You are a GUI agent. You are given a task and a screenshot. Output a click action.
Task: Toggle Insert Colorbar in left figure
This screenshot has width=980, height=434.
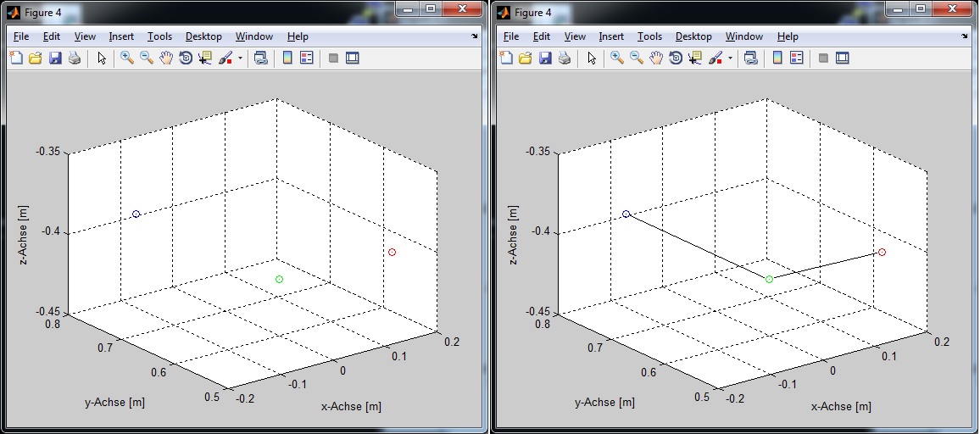[x=287, y=58]
